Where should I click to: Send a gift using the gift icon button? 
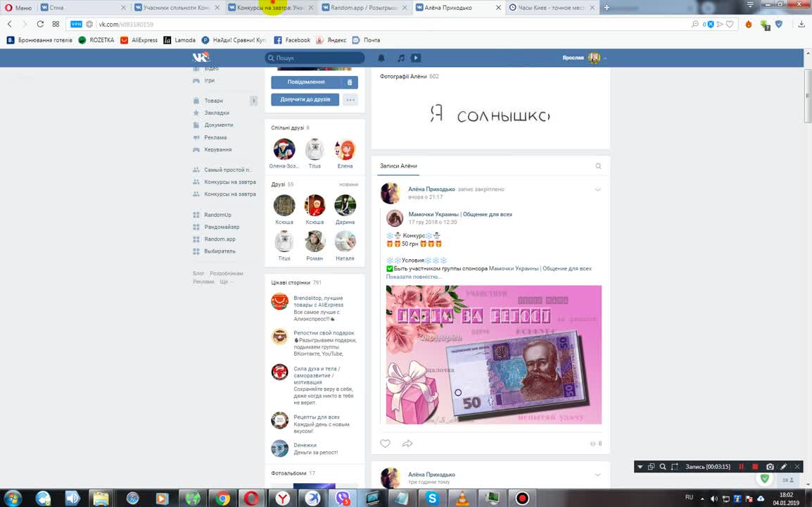350,82
